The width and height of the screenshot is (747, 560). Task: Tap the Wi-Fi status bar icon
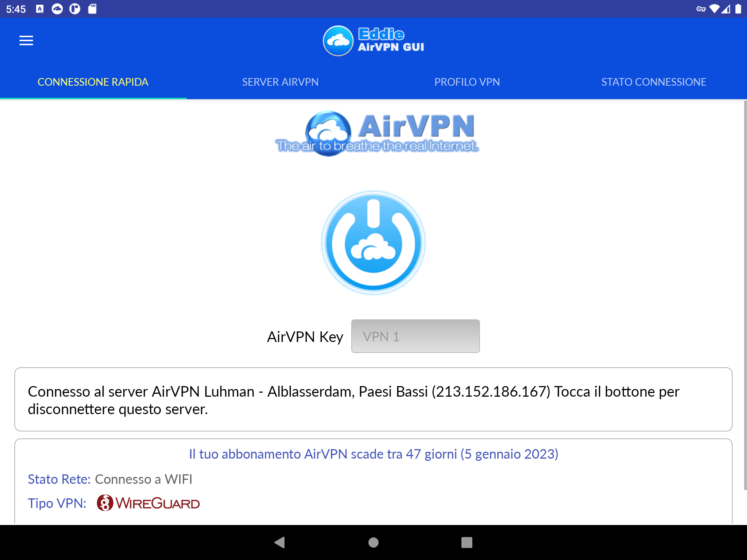714,9
